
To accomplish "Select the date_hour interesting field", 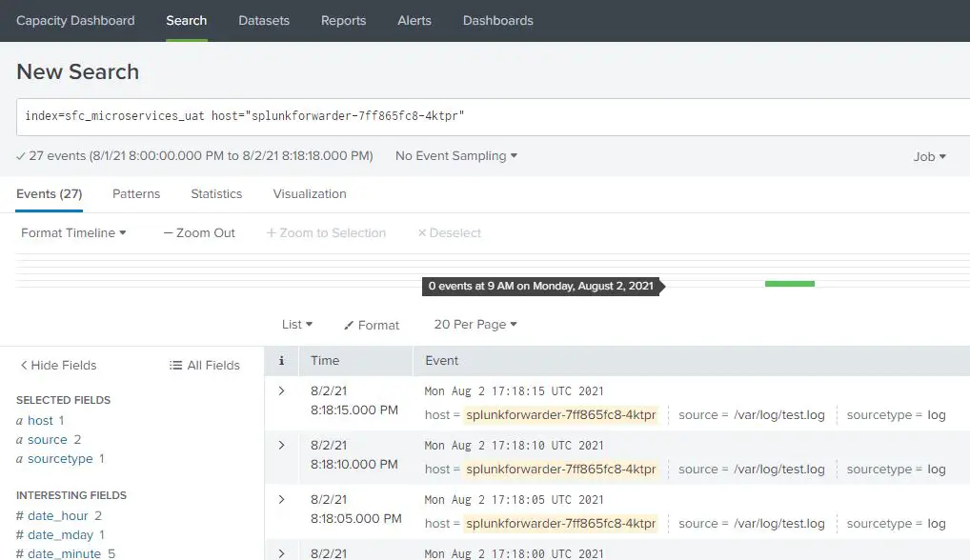I will click(57, 515).
